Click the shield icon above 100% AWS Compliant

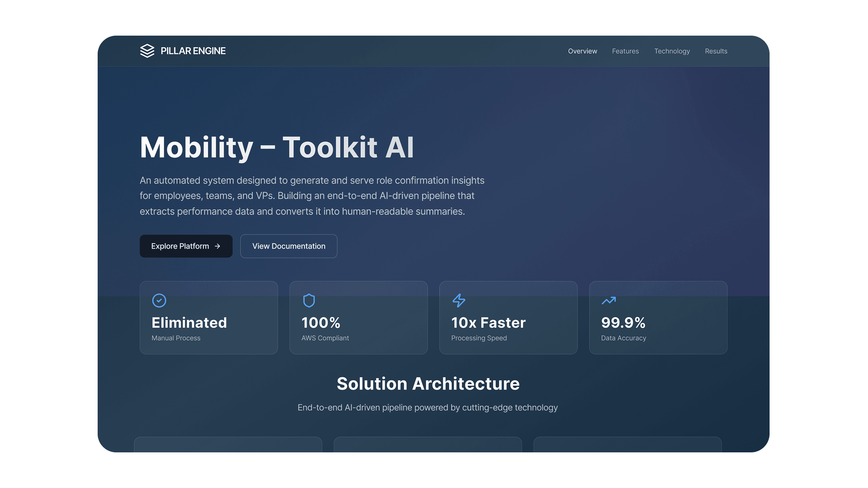[309, 301]
